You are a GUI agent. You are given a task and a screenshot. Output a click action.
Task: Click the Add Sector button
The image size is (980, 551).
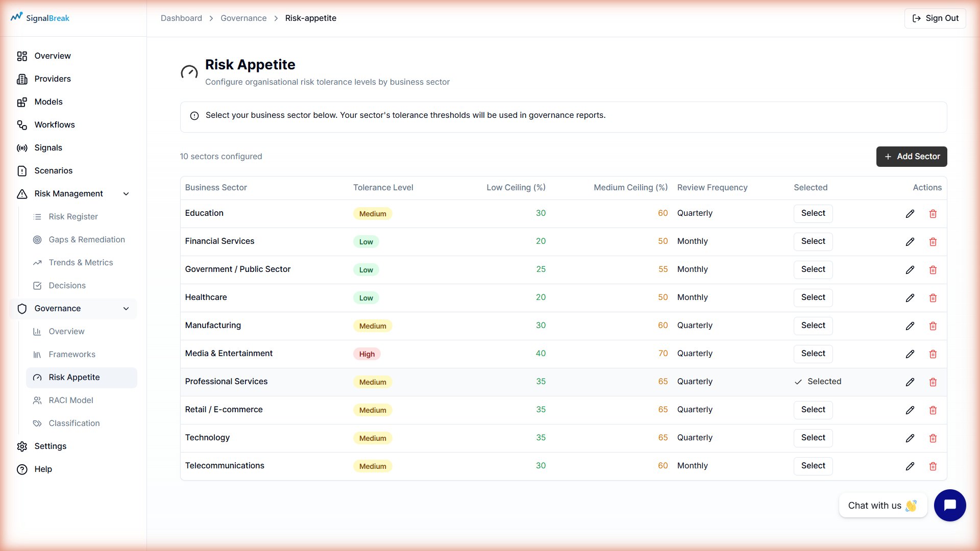(912, 157)
